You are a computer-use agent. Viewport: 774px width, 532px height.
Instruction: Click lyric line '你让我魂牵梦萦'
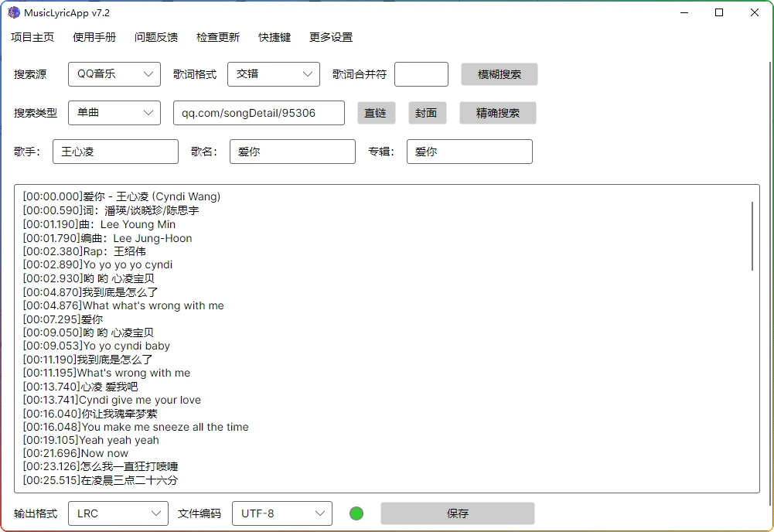pos(119,414)
